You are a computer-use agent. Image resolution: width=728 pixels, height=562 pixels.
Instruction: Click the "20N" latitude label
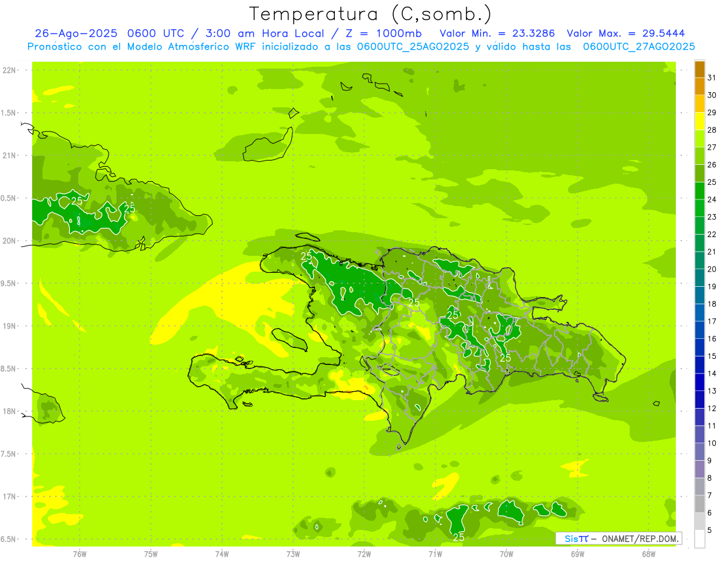[9, 241]
